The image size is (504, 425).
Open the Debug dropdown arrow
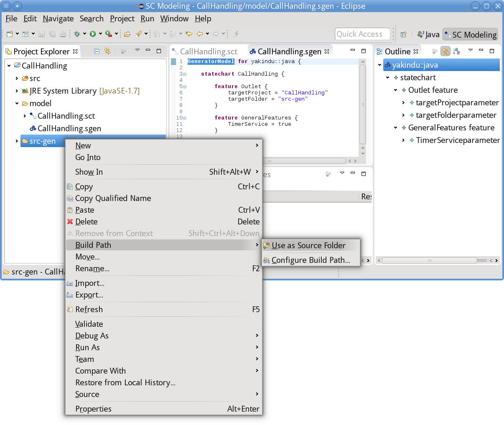pyautogui.click(x=84, y=34)
